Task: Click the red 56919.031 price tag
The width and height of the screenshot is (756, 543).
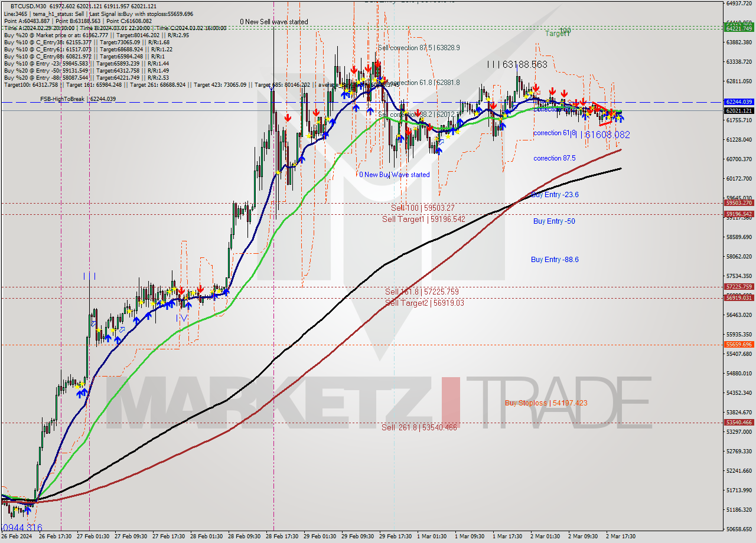Action: coord(739,298)
